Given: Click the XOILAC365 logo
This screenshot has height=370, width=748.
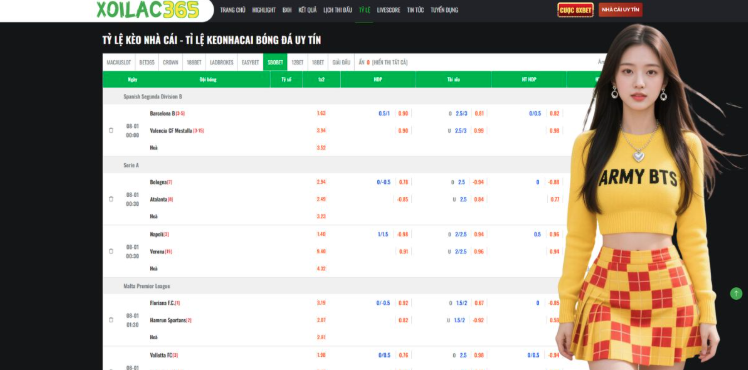Looking at the screenshot, I should 148,10.
